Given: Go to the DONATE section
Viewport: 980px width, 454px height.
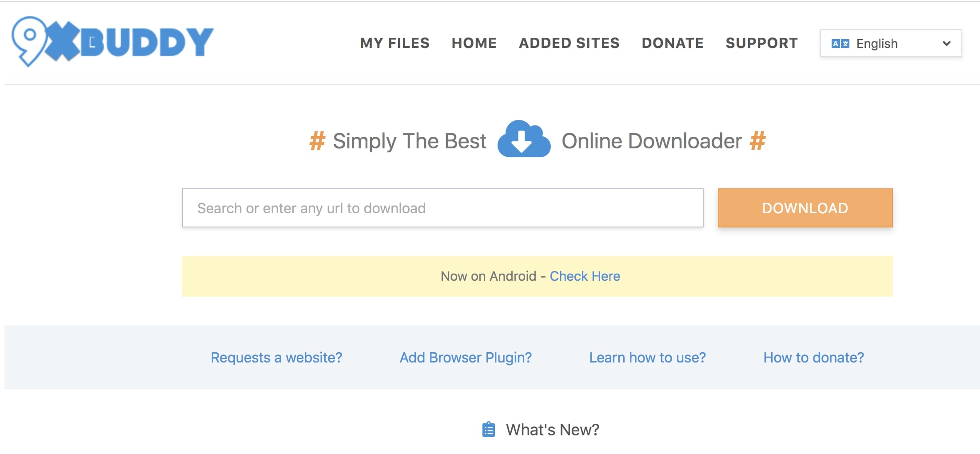Looking at the screenshot, I should point(673,43).
